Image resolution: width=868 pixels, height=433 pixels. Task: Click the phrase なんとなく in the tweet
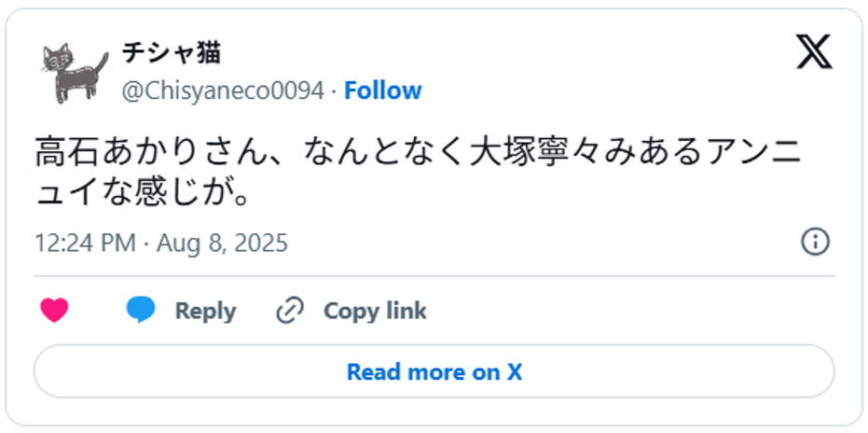tap(380, 153)
